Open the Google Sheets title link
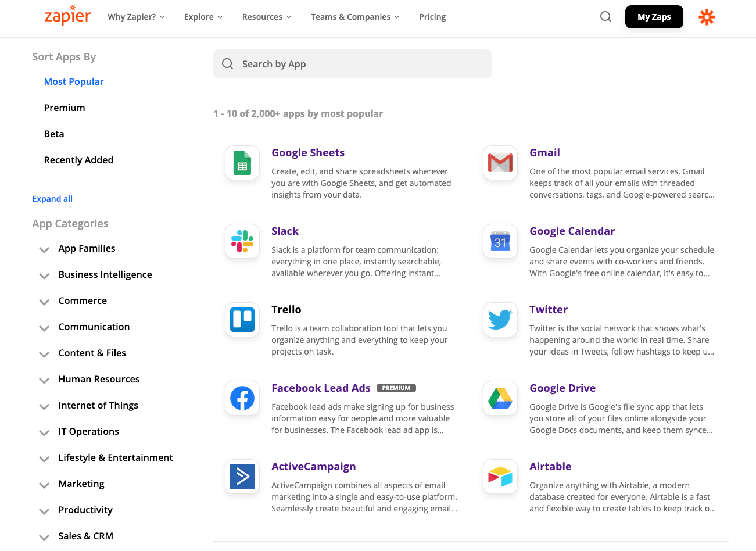 pos(308,152)
